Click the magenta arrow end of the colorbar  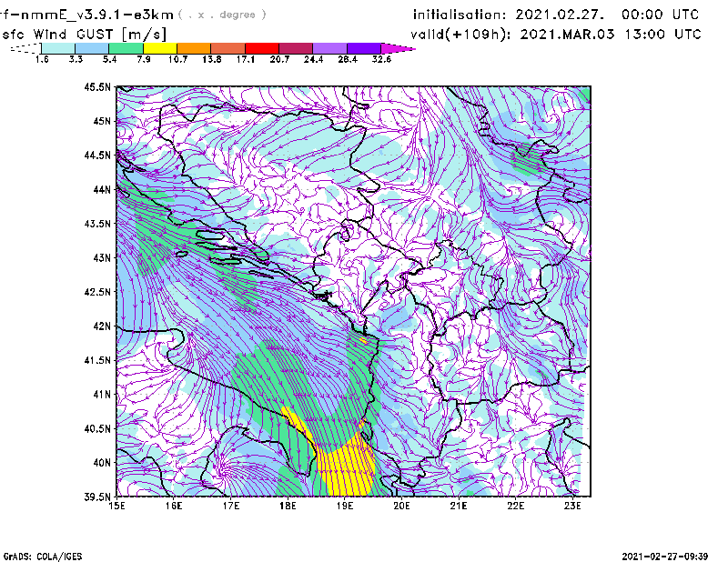[x=397, y=48]
